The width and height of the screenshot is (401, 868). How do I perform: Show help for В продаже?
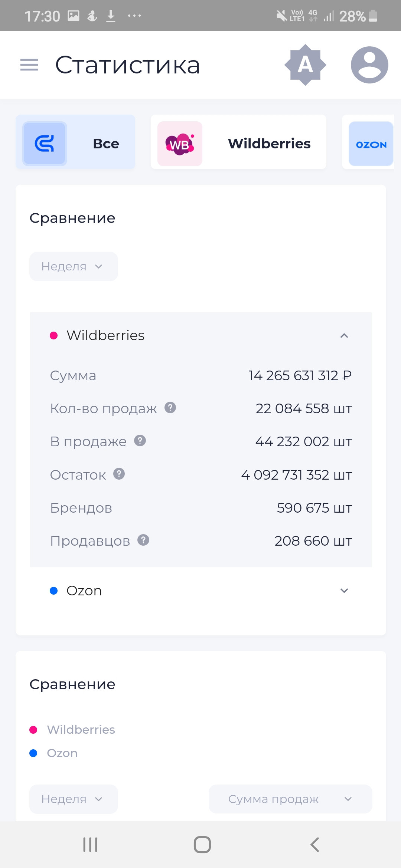(x=140, y=441)
